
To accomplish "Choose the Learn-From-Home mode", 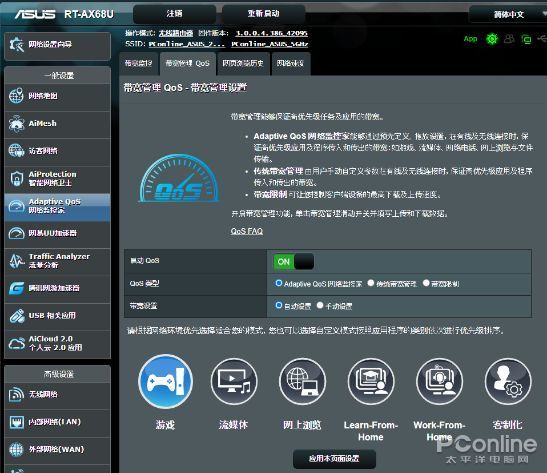I will [371, 382].
